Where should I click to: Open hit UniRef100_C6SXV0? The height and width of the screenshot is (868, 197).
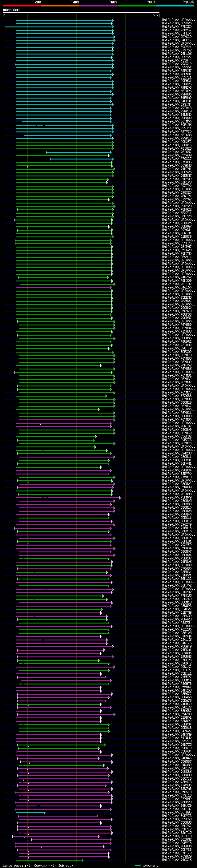coord(177,23)
